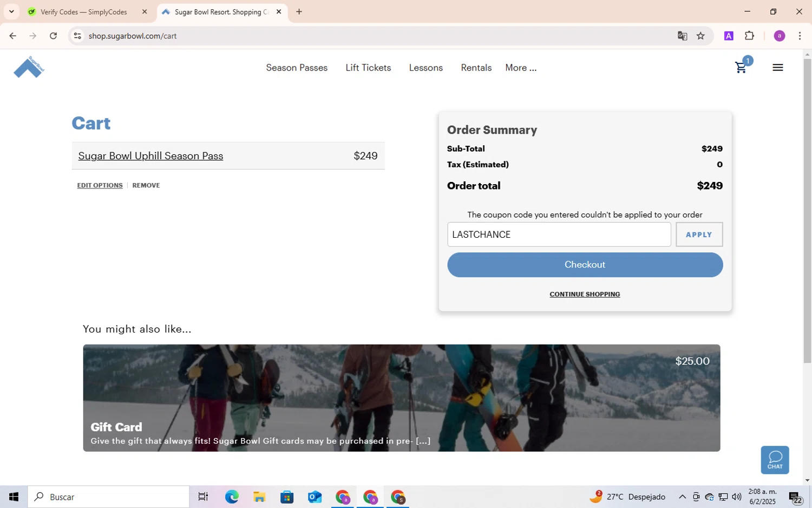
Task: Open Outlook from the taskbar
Action: coord(315,497)
